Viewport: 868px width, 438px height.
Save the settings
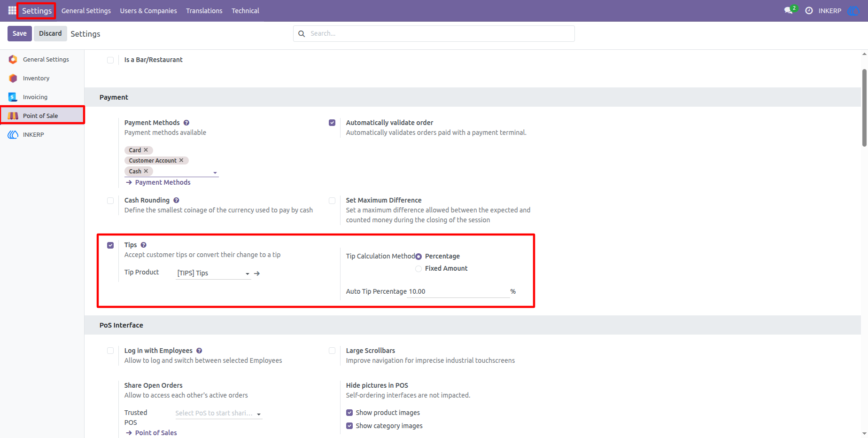tap(20, 33)
